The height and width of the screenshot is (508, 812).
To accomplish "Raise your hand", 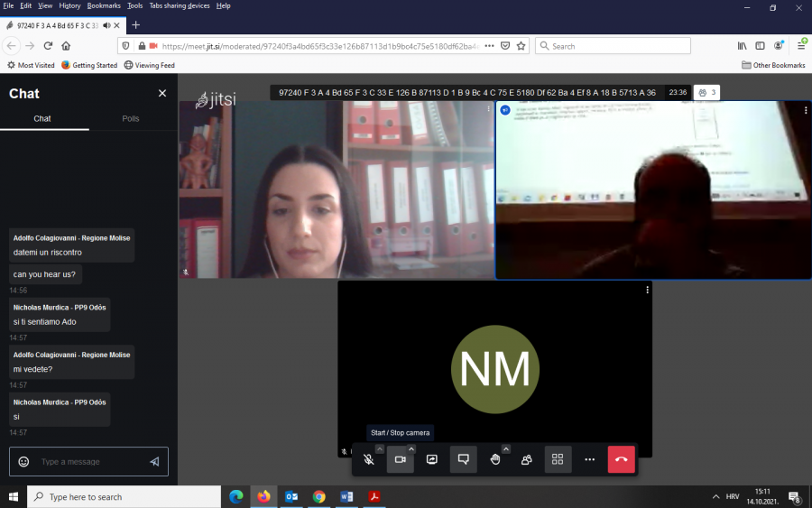I will point(494,459).
